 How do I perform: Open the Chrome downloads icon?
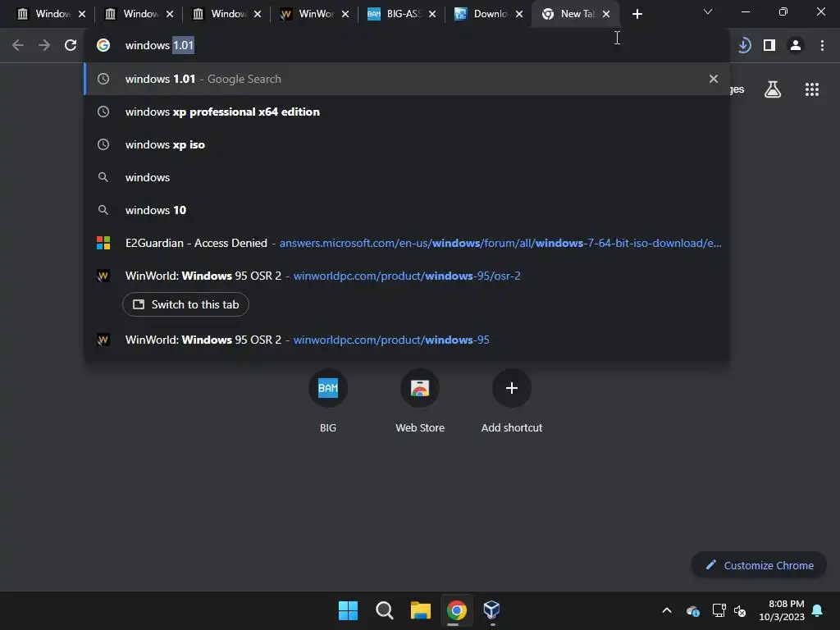(x=744, y=46)
